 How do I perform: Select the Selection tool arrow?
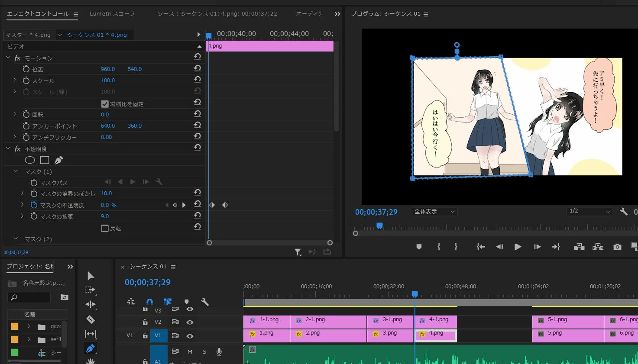click(91, 276)
